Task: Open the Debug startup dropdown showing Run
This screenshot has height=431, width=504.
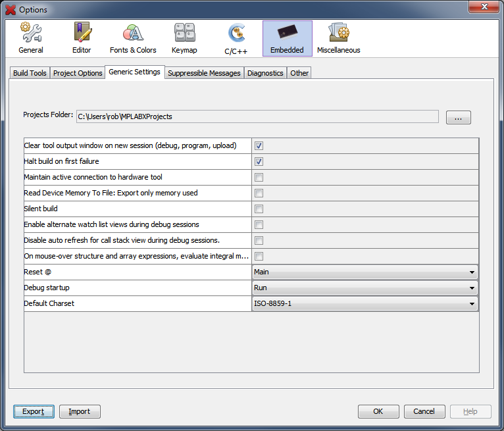Action: 365,288
